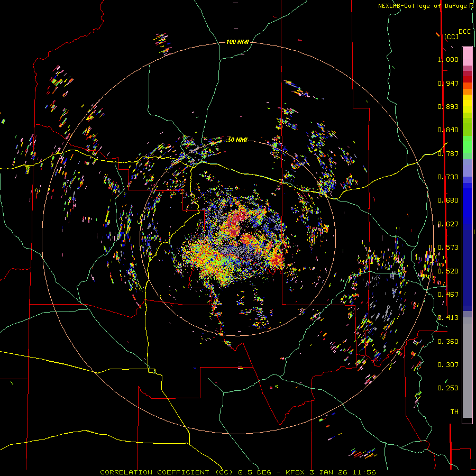Click the 0.680 legend value

pos(448,200)
